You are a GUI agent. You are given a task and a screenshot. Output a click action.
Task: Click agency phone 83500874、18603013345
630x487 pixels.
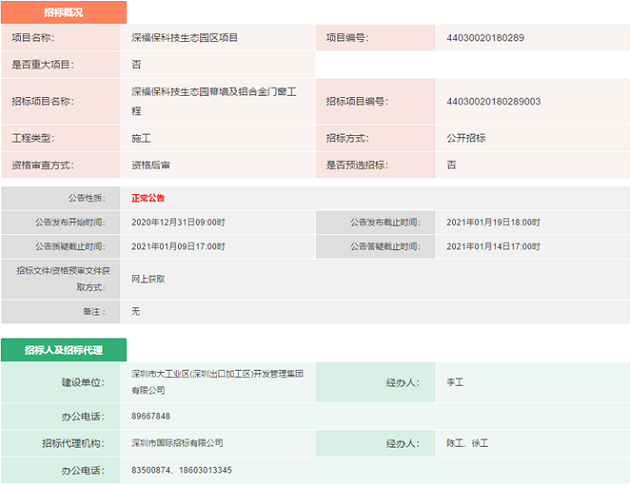click(x=182, y=470)
